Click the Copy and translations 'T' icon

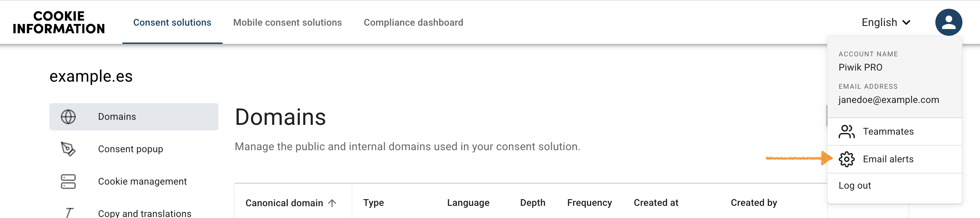[x=69, y=213]
